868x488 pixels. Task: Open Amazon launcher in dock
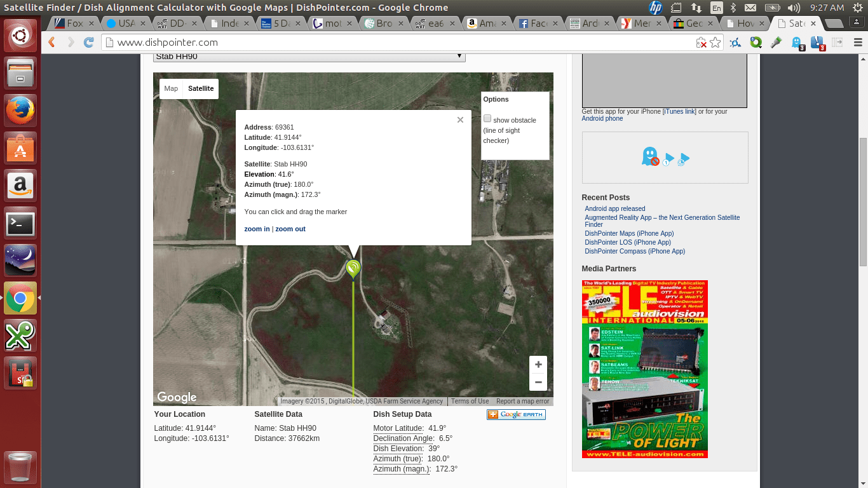20,186
